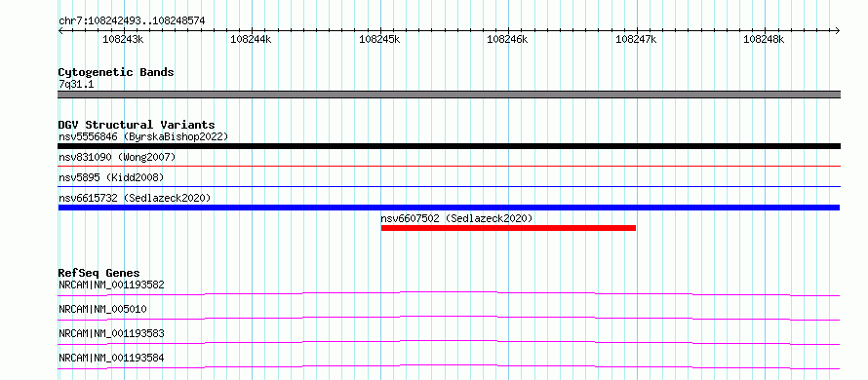Click the DGV Structural Variants track heading

pyautogui.click(x=137, y=125)
